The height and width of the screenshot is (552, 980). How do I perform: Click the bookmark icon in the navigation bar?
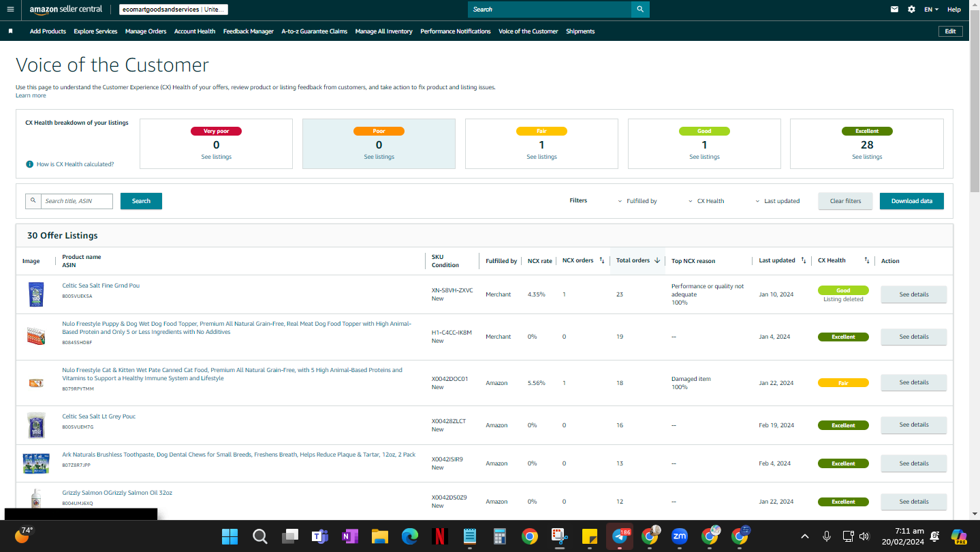pos(10,31)
